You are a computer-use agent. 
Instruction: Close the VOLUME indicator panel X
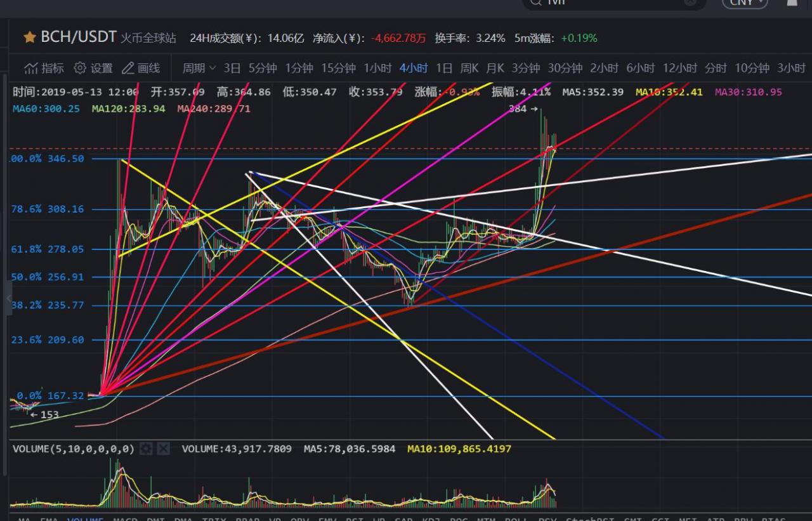coord(163,449)
